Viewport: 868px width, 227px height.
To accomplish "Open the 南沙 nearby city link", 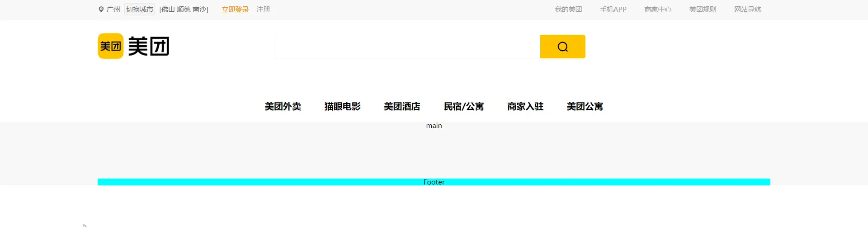I will point(199,9).
